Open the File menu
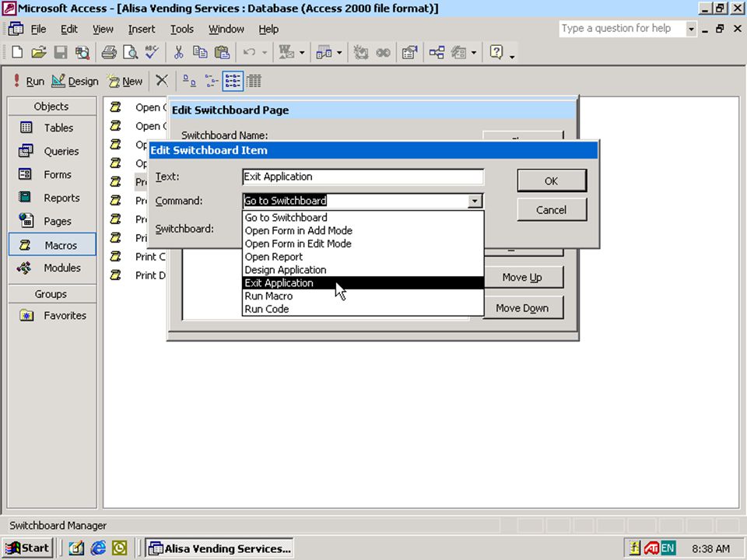The height and width of the screenshot is (560, 747). (39, 29)
